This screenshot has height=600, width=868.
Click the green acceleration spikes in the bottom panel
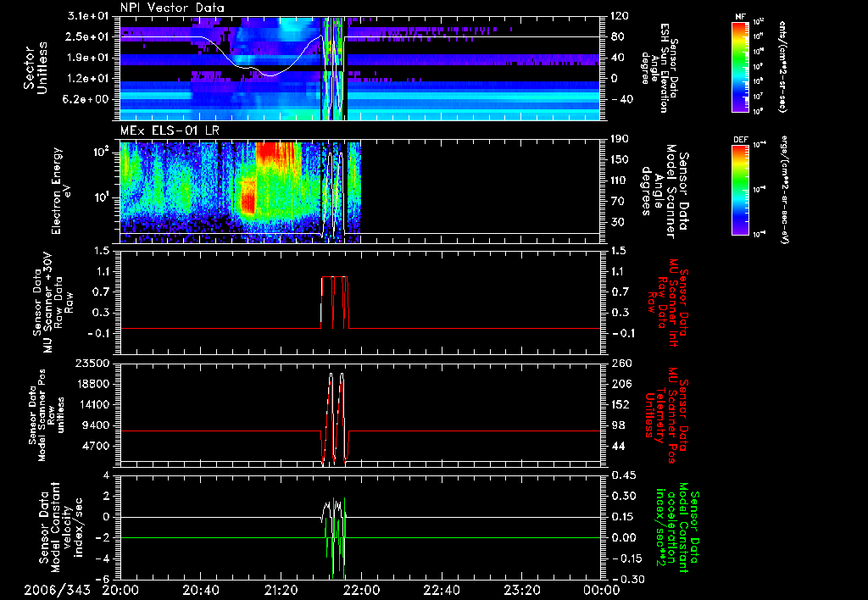coord(335,537)
